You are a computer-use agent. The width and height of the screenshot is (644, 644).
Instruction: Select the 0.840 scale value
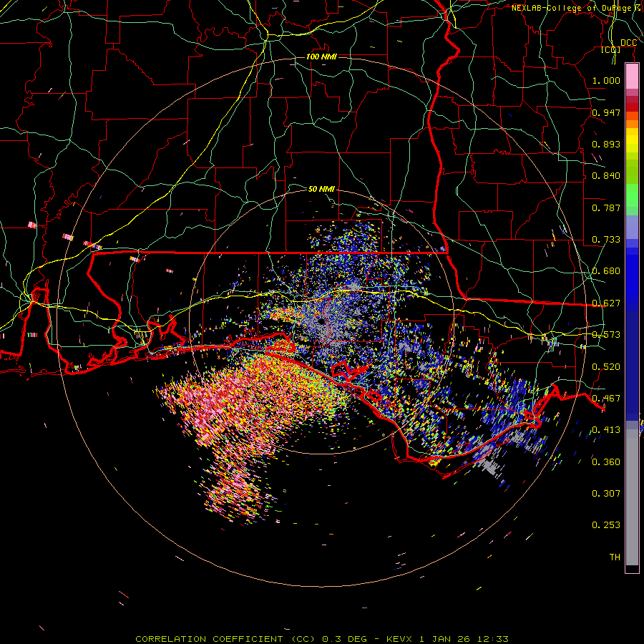point(606,176)
